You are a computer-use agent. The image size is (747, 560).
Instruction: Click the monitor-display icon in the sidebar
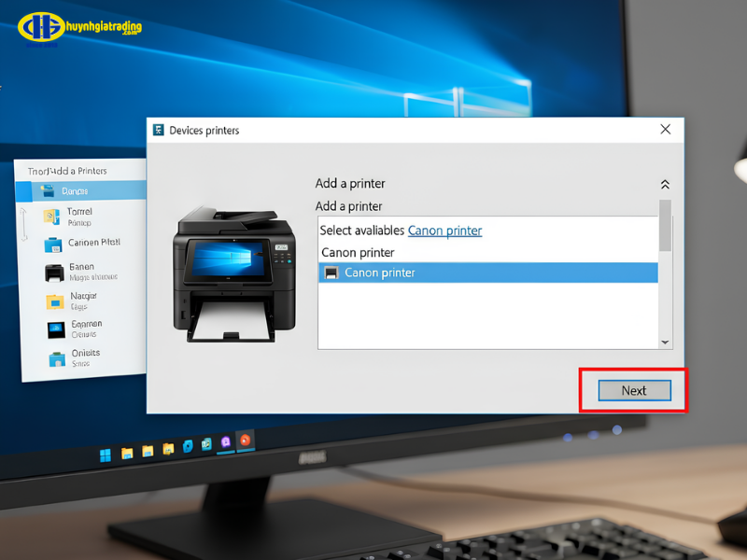(54, 329)
